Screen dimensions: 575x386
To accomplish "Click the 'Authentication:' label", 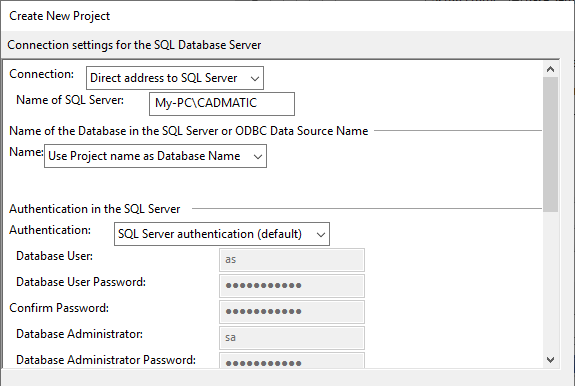I will (x=50, y=230).
